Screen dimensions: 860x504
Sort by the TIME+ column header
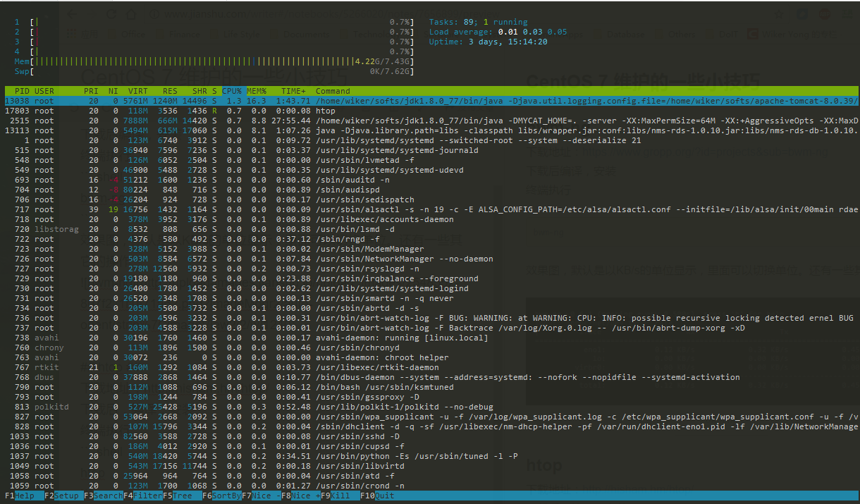pos(294,91)
